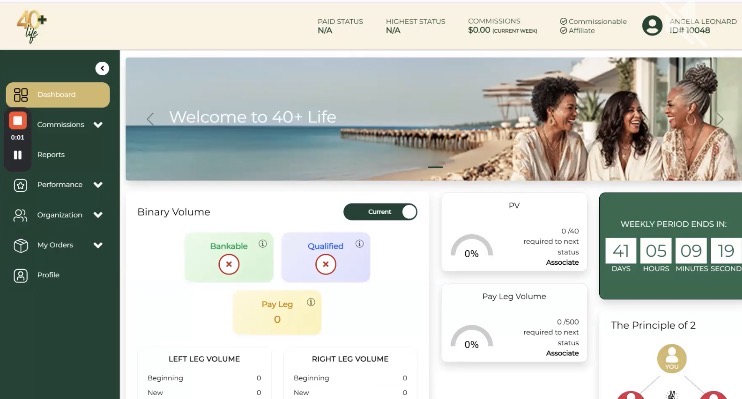Image resolution: width=742 pixels, height=399 pixels.
Task: Click the Commissionable check icon
Action: tap(563, 21)
